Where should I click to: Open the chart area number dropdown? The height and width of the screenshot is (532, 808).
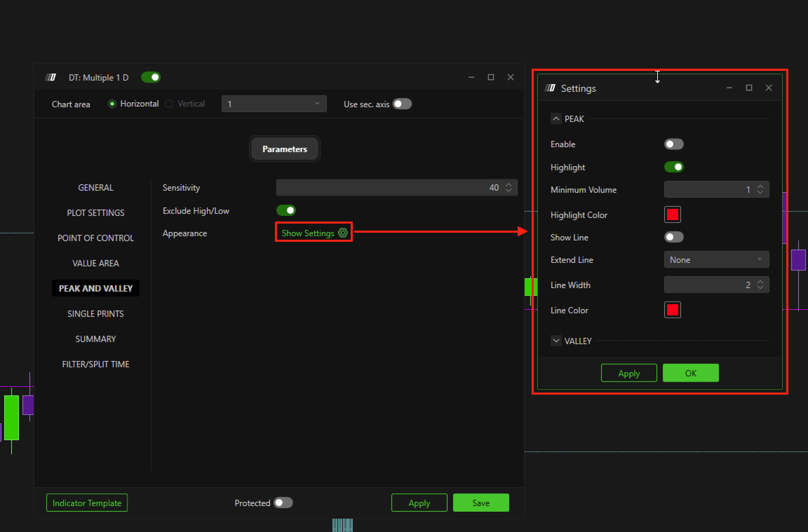274,104
